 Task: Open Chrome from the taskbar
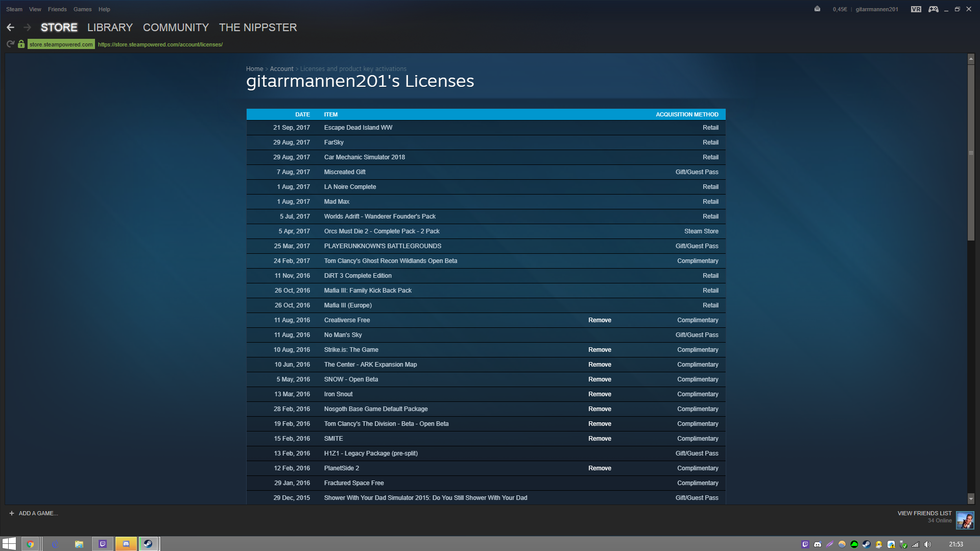[x=30, y=544]
